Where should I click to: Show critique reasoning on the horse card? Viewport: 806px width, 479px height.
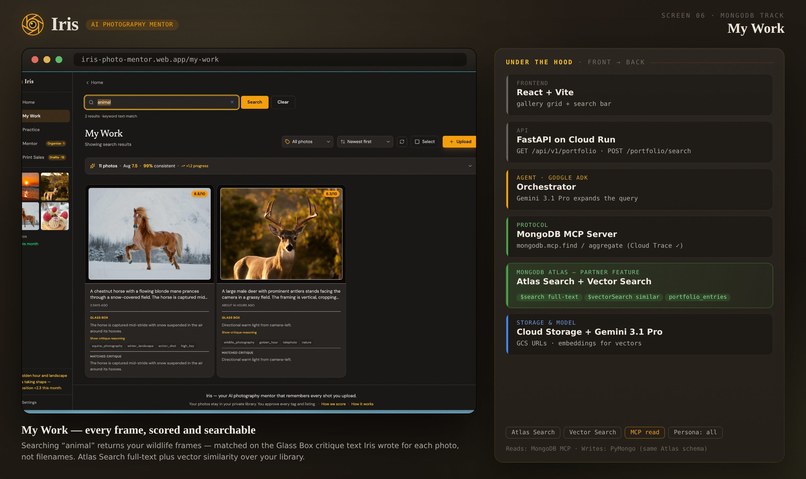point(107,338)
